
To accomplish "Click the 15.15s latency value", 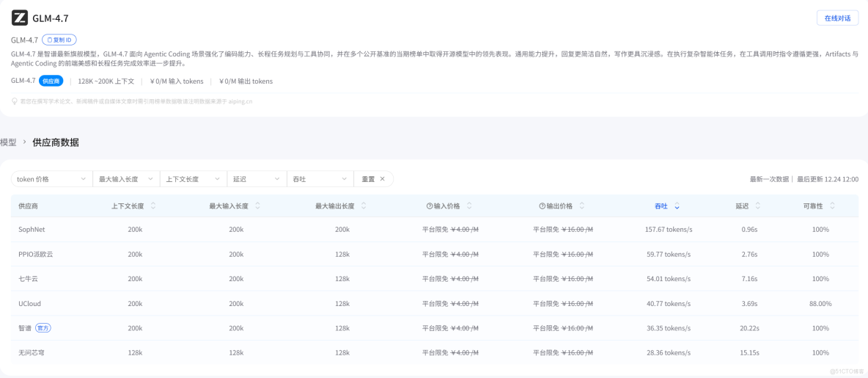I will [x=749, y=352].
